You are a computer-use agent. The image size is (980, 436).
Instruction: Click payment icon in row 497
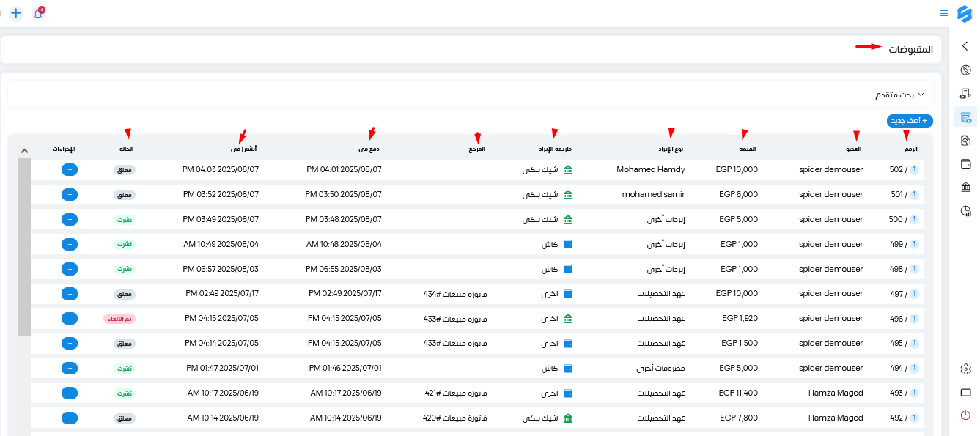point(567,293)
